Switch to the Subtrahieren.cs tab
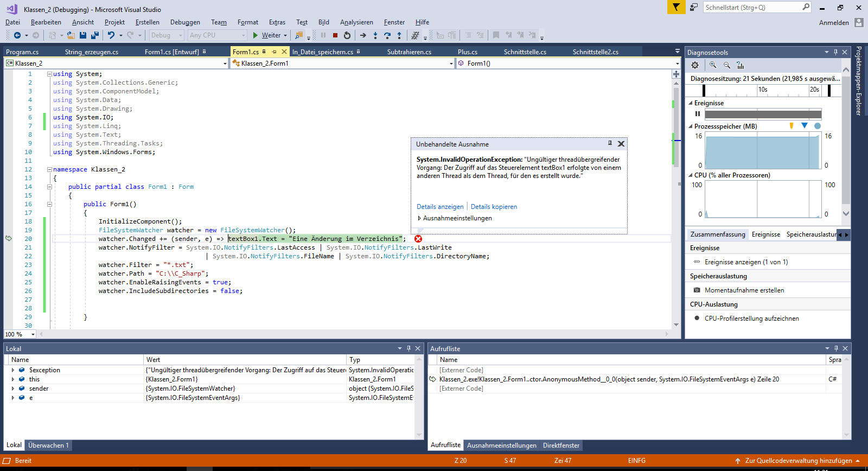This screenshot has height=471, width=868. [409, 52]
